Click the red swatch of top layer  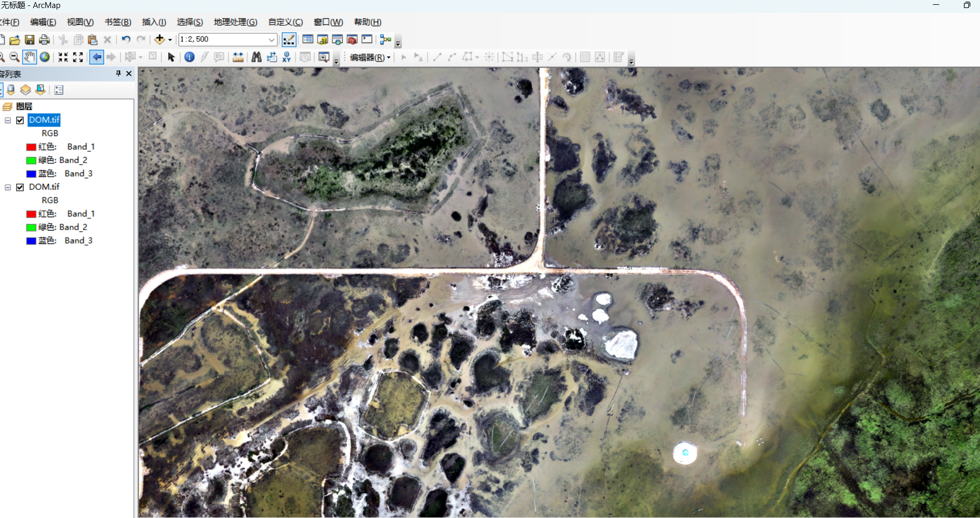31,147
